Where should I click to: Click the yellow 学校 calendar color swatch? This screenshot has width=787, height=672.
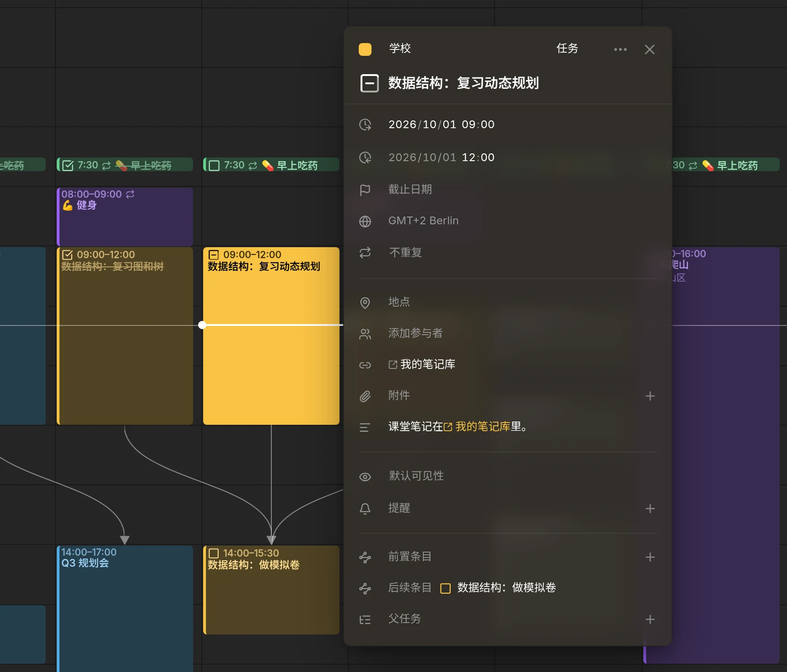point(365,49)
